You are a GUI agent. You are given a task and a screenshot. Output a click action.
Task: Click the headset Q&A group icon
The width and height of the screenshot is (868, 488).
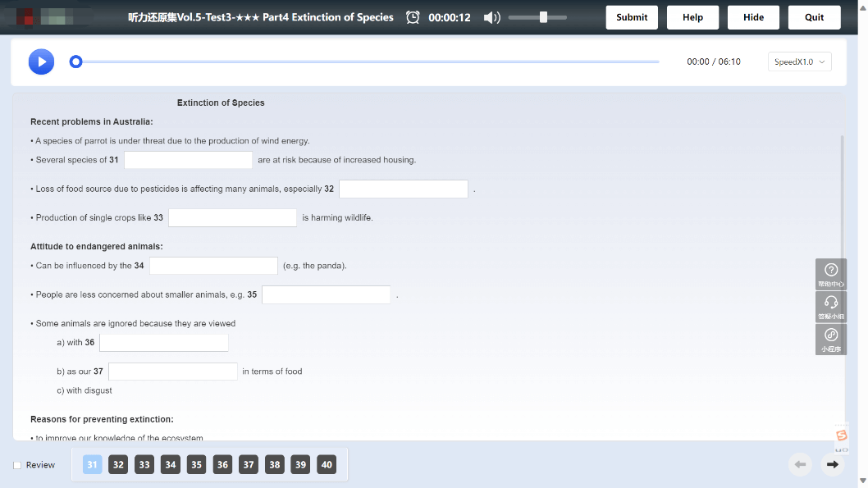(831, 307)
